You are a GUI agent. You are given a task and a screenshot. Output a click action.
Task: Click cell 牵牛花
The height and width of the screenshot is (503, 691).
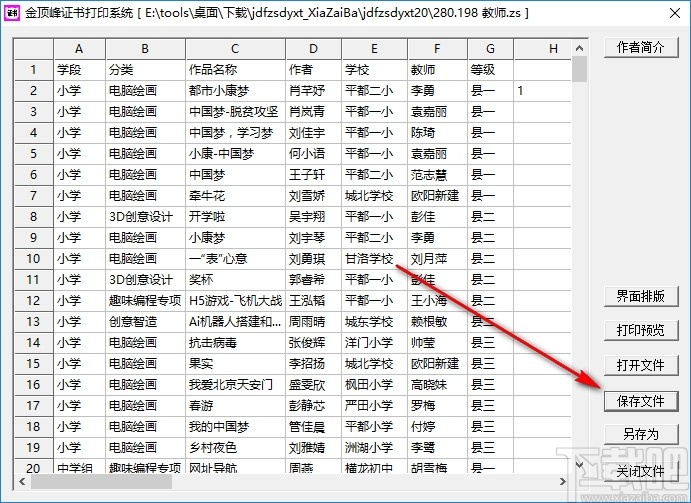[235, 195]
